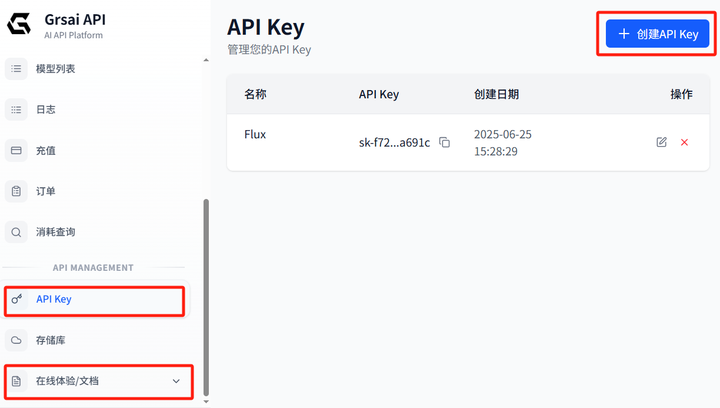Expand the 在线体验/文档 submenu chevron

pyautogui.click(x=176, y=381)
